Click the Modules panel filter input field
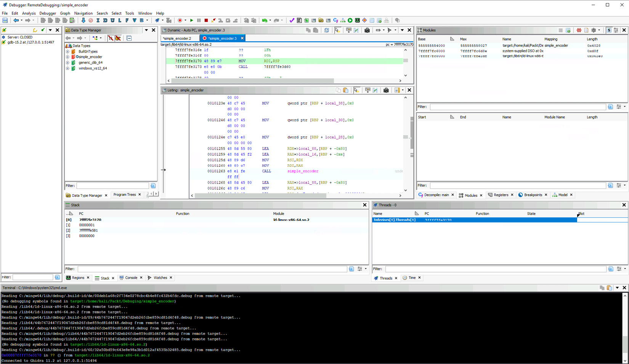 pyautogui.click(x=518, y=107)
